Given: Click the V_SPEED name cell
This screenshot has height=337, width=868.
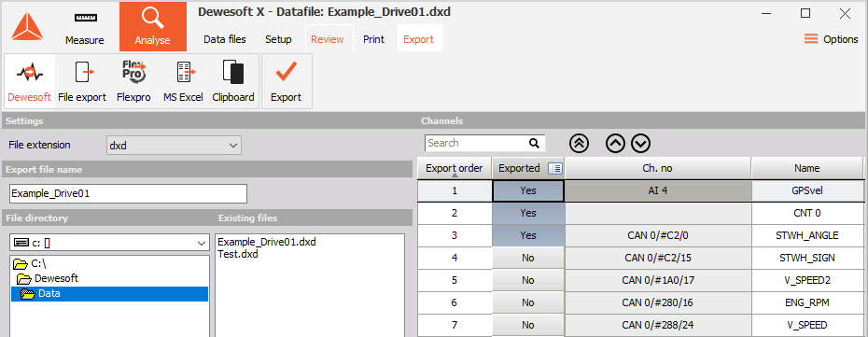Looking at the screenshot, I should click(807, 325).
